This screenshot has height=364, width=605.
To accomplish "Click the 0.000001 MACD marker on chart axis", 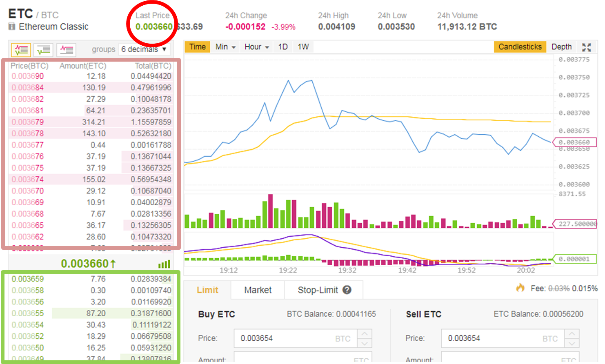I will (574, 259).
